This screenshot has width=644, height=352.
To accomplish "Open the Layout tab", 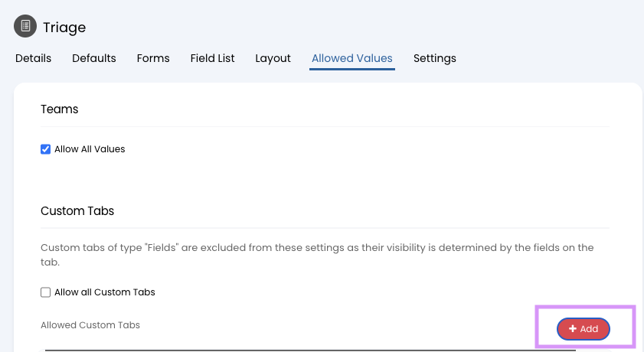I will pos(273,58).
